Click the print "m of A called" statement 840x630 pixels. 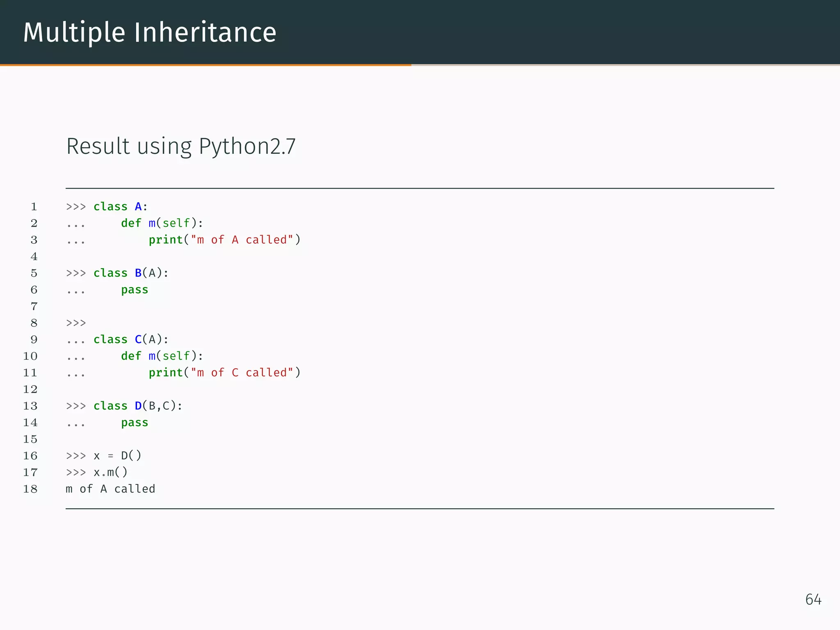[x=225, y=240]
